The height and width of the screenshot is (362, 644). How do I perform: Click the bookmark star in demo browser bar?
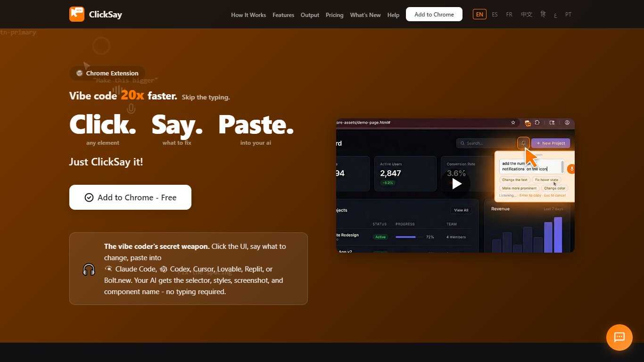513,123
